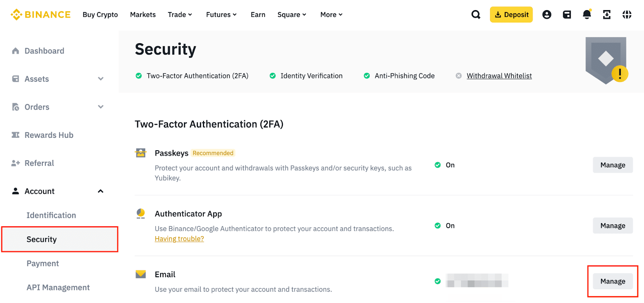Click the Passkeys On status check
644x303 pixels.
[x=438, y=165]
